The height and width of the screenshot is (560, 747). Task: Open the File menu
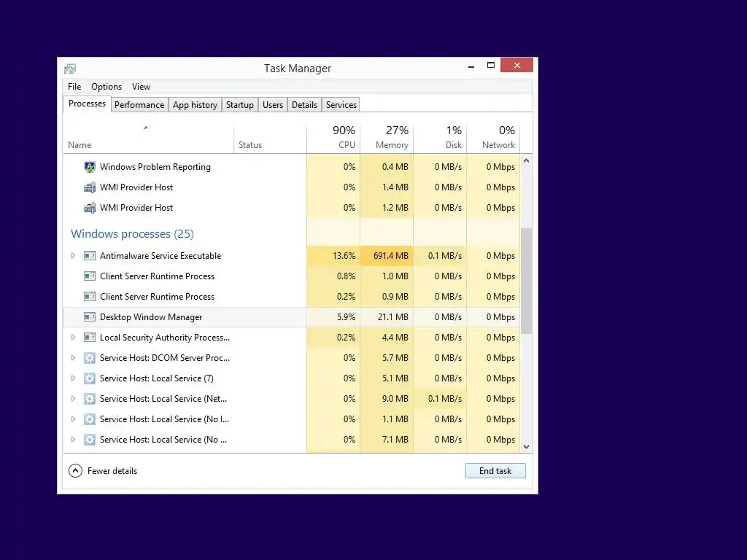pyautogui.click(x=74, y=87)
